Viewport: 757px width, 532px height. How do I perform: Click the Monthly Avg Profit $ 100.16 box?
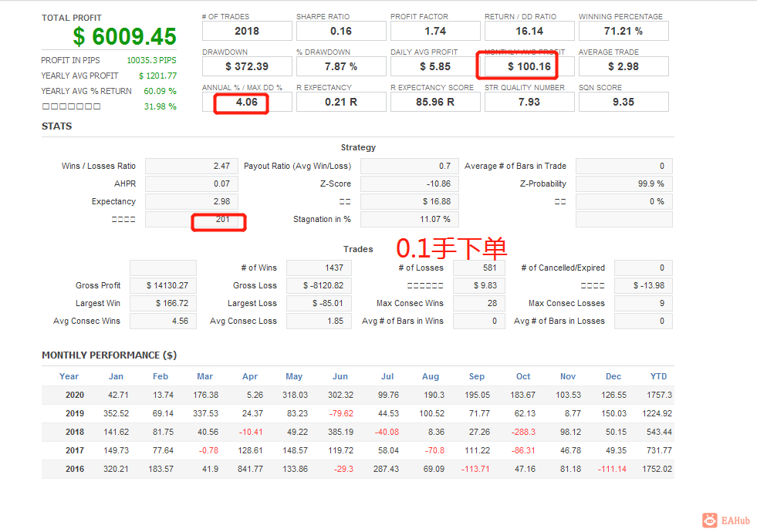[x=529, y=66]
